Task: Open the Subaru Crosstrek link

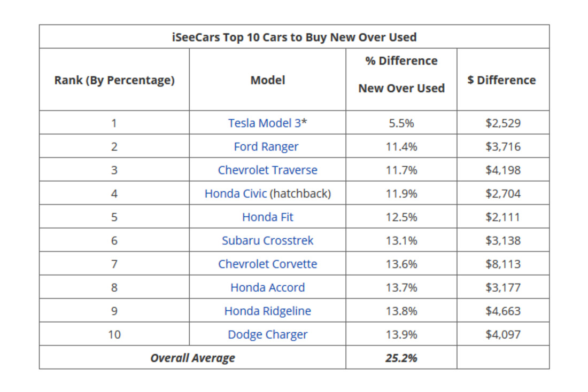Action: (267, 240)
